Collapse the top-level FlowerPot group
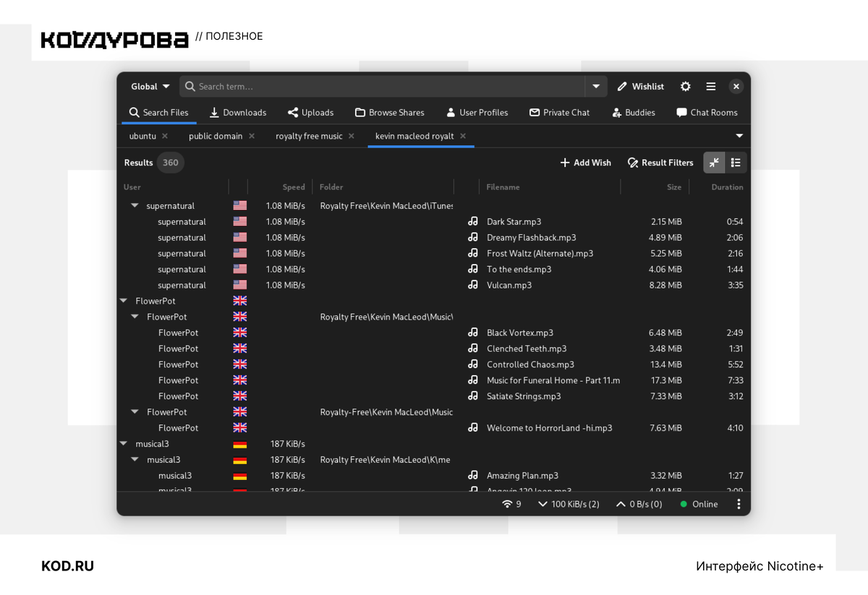Screen dimensions: 868x595 pos(124,301)
